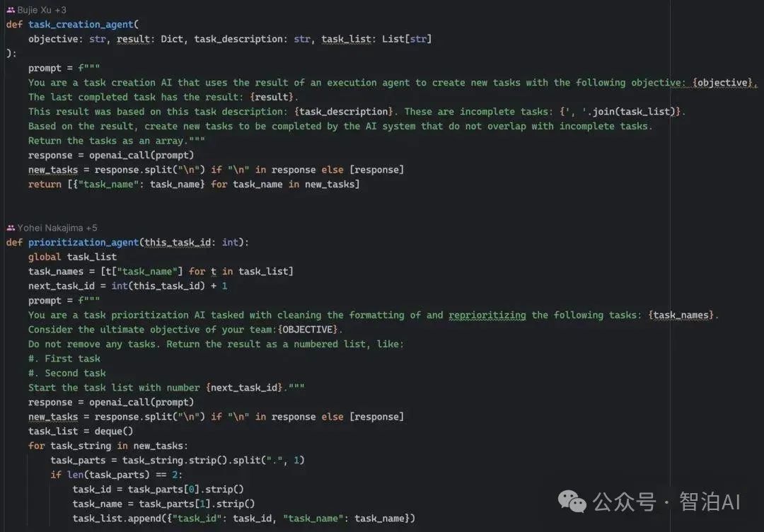Image resolution: width=764 pixels, height=532 pixels.
Task: Click the underlined word 'reprioritizing'
Action: (x=487, y=315)
